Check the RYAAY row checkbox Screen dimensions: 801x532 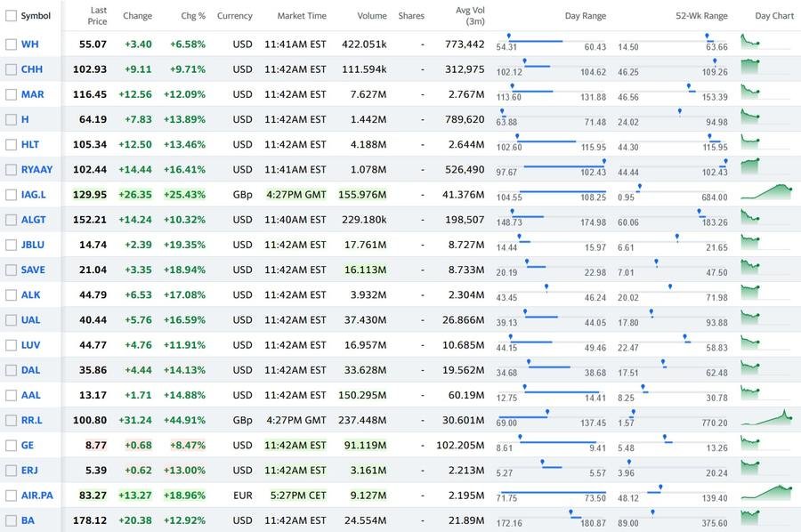point(11,170)
